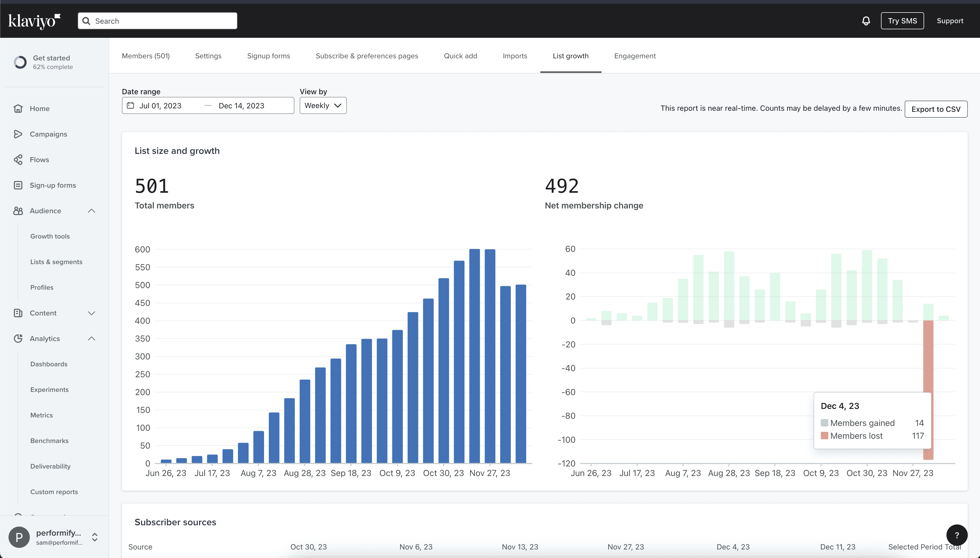Click the Search input field

coord(158,20)
